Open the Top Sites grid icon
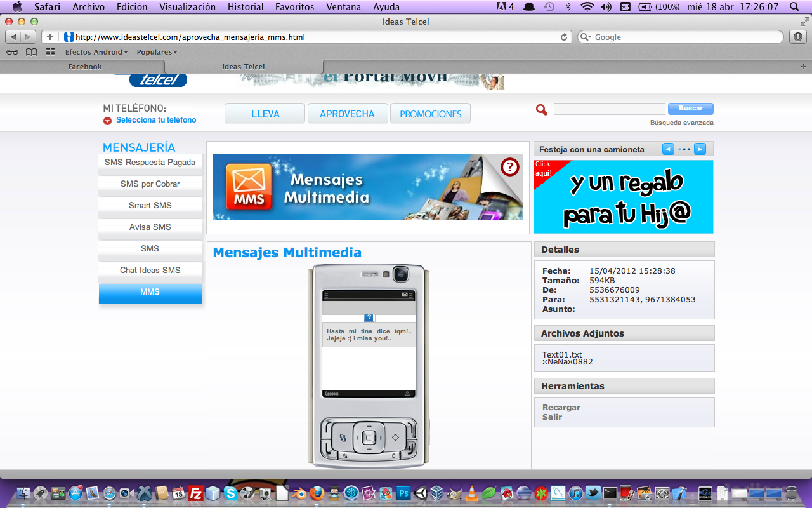812x508 pixels. click(50, 52)
